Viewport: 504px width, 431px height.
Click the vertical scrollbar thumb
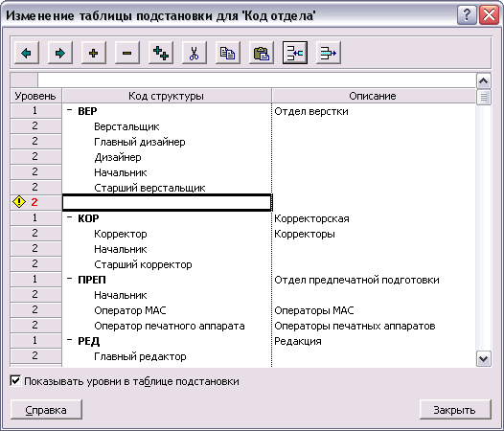coord(484,97)
